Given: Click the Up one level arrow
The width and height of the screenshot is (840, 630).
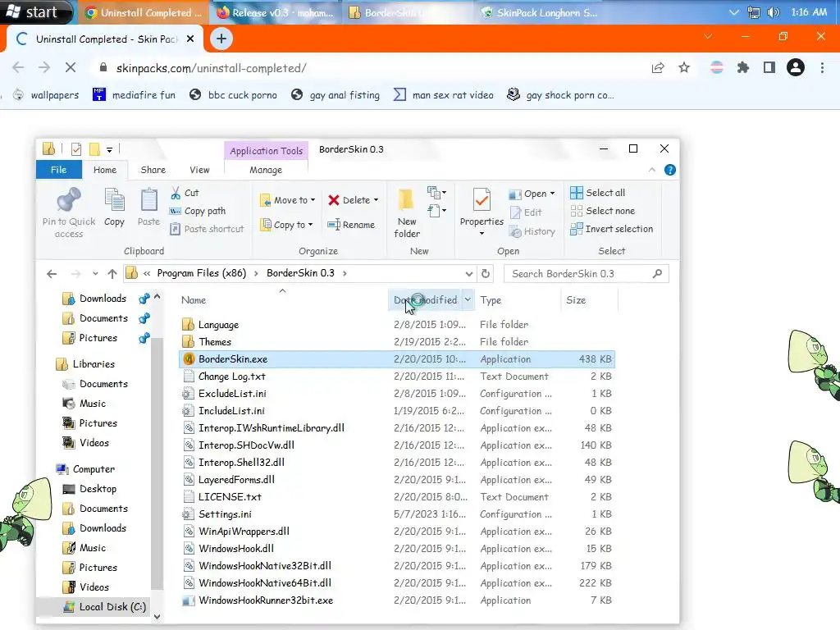Looking at the screenshot, I should [112, 274].
